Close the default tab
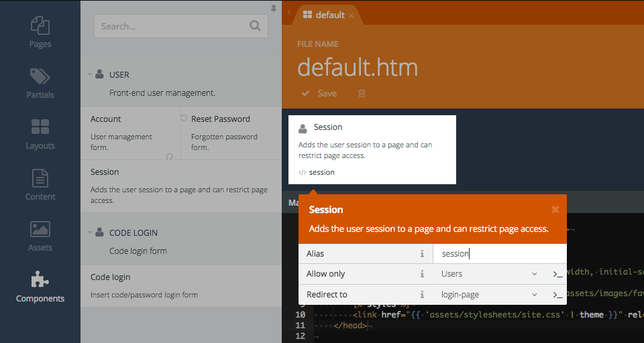This screenshot has height=343, width=644. (351, 15)
